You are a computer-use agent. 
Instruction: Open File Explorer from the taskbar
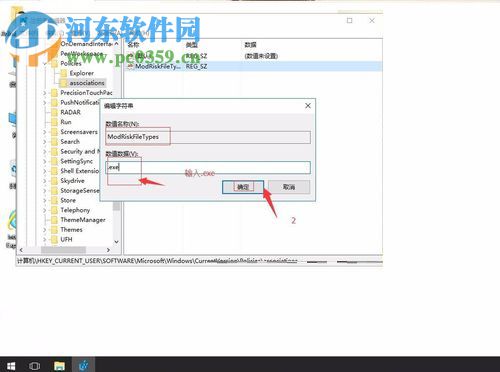59,366
